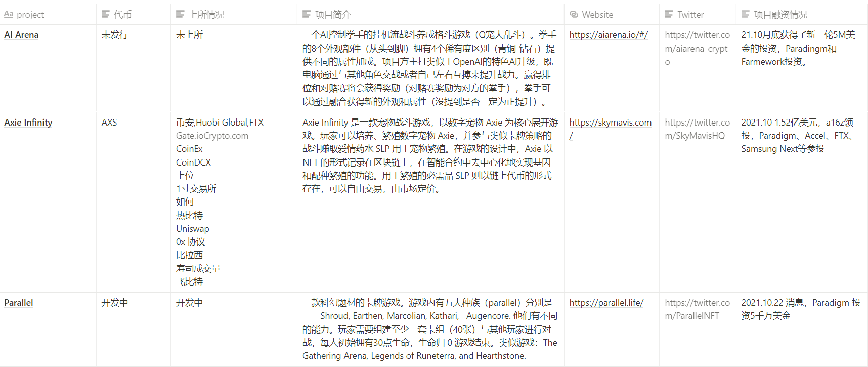Viewport: 868px width, 367px height.
Task: Click the 0x 协议 entry
Action: coord(191,242)
